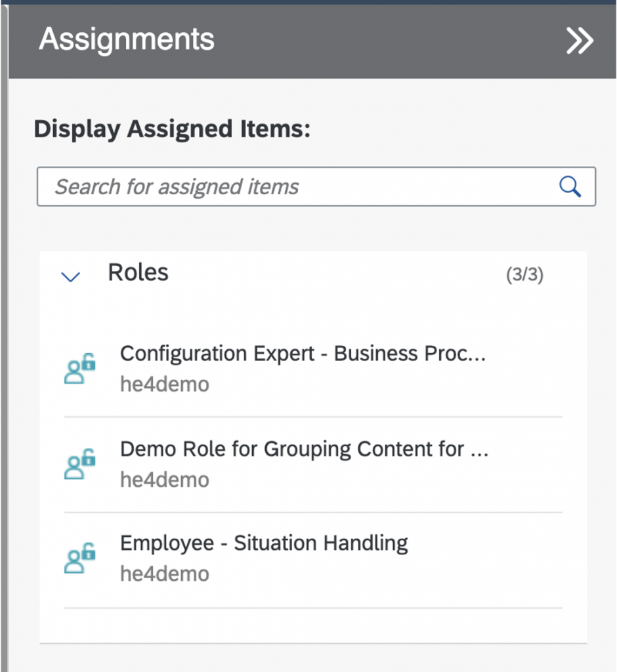Click the magnifier search icon
The image size is (617, 672).
570,186
